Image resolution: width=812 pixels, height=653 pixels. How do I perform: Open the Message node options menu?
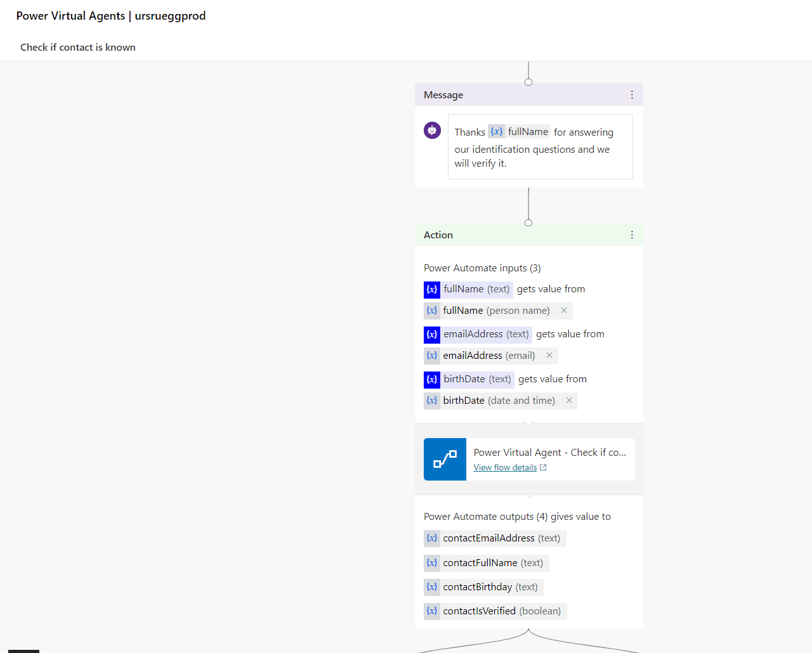632,94
